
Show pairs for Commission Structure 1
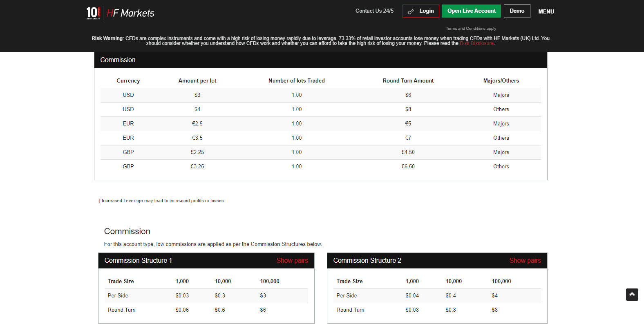click(x=292, y=261)
